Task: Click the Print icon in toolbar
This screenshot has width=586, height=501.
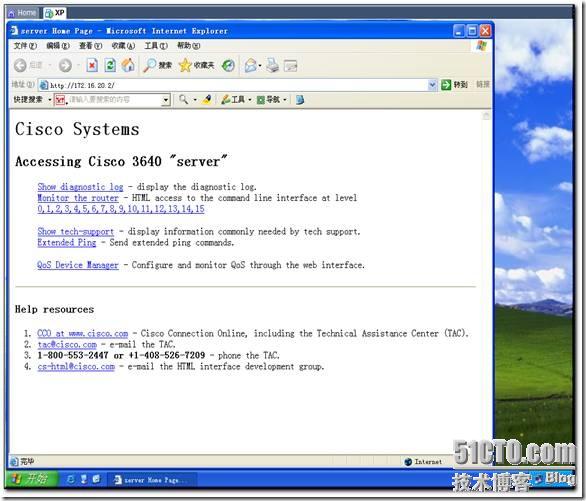Action: point(273,66)
